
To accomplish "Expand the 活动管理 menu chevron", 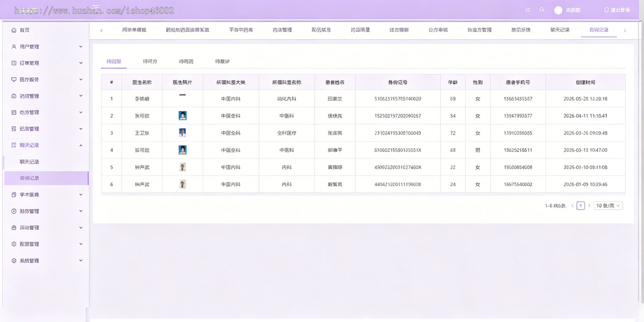I will click(80, 228).
